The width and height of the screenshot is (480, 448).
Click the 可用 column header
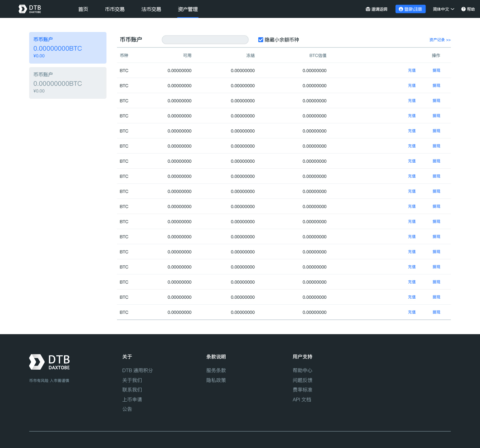click(x=187, y=56)
